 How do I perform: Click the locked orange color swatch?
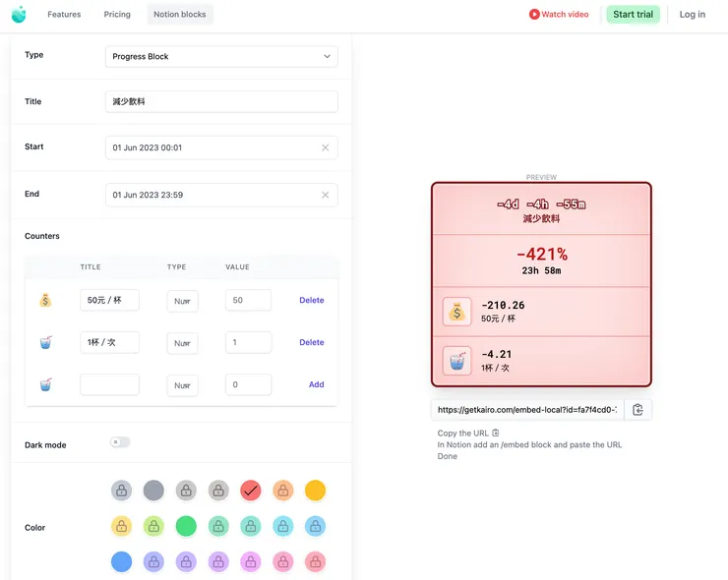(x=283, y=491)
